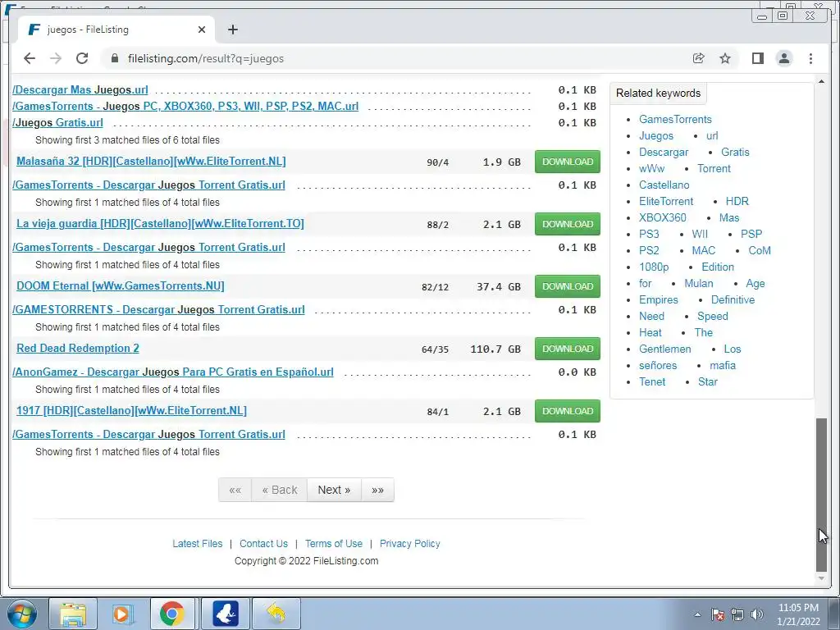
Task: Reload the page with the refresh icon
Action: click(x=82, y=58)
